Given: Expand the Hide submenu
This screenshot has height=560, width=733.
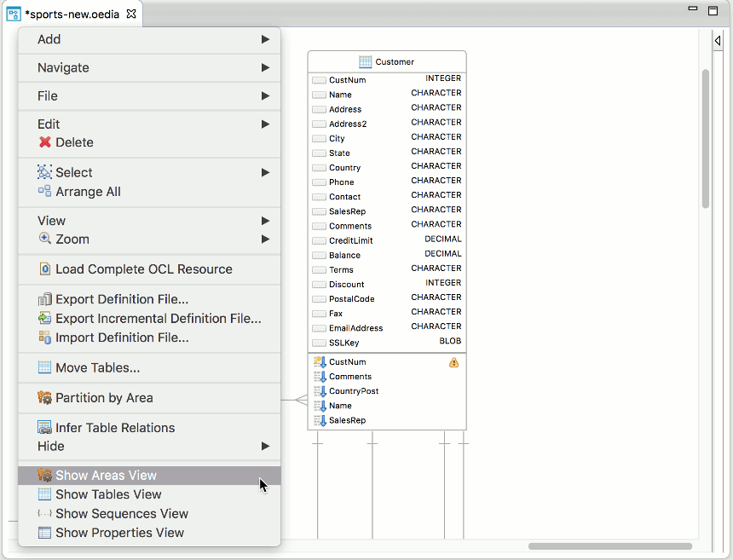Looking at the screenshot, I should 265,446.
